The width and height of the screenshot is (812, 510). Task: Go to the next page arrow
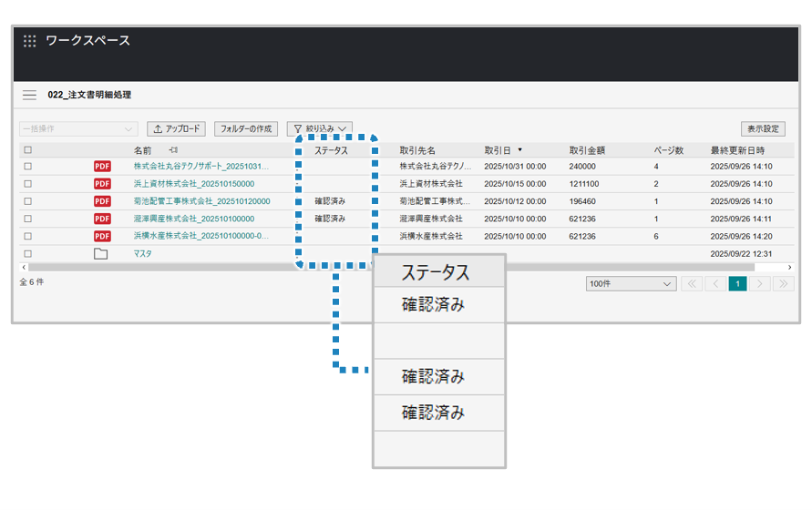point(760,284)
